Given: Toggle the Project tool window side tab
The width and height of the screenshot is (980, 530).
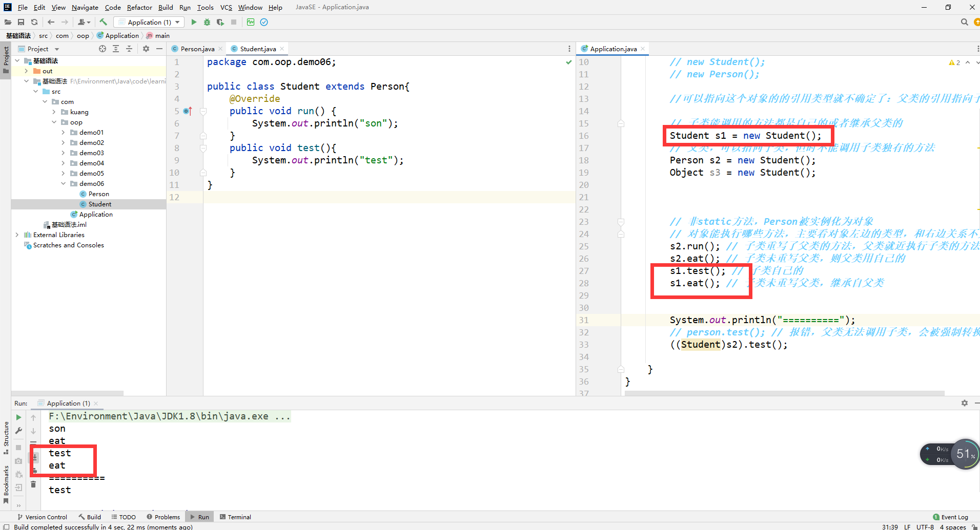Looking at the screenshot, I should pyautogui.click(x=6, y=59).
